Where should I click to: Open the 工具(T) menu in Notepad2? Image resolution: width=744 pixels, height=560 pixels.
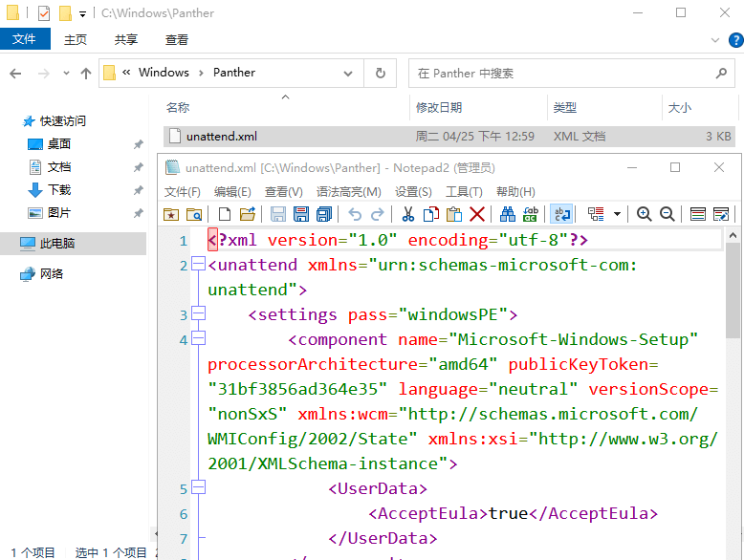464,191
